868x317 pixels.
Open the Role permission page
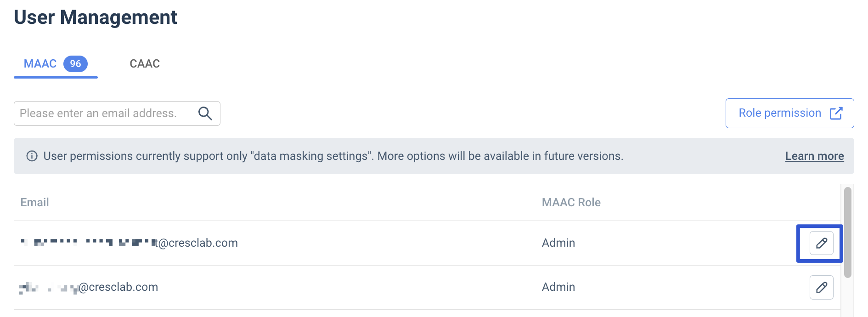tap(789, 113)
